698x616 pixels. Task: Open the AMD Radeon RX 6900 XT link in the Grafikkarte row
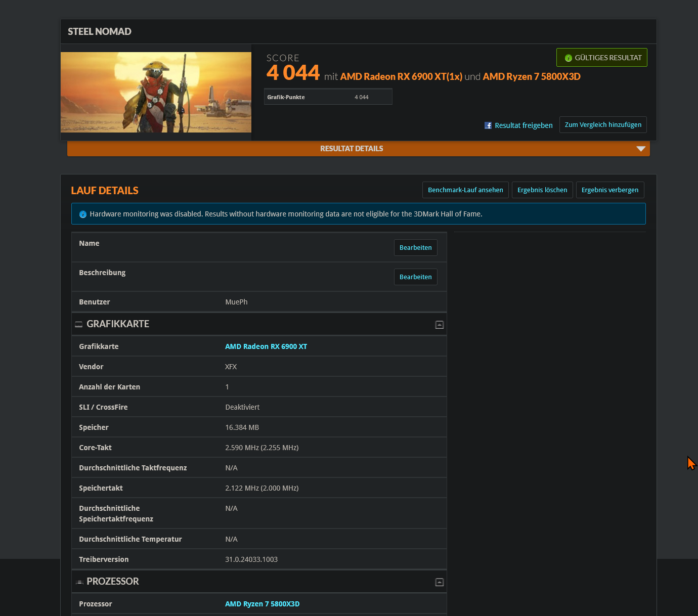(x=266, y=346)
